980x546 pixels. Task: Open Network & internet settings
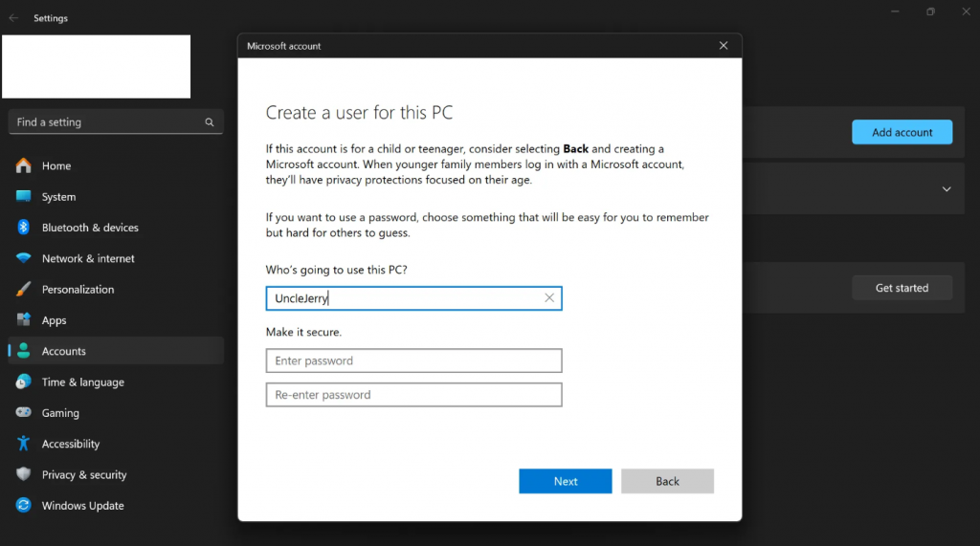coord(116,258)
